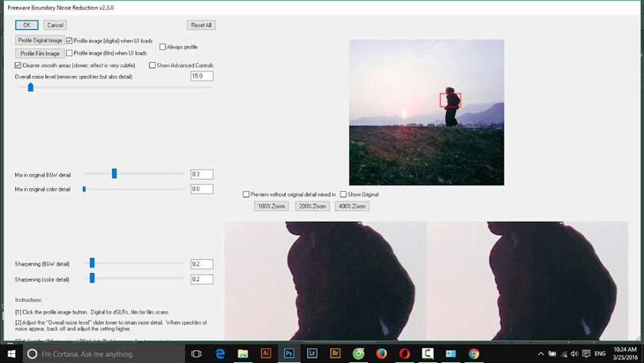
Task: Open Opera browser icon
Action: tap(405, 354)
